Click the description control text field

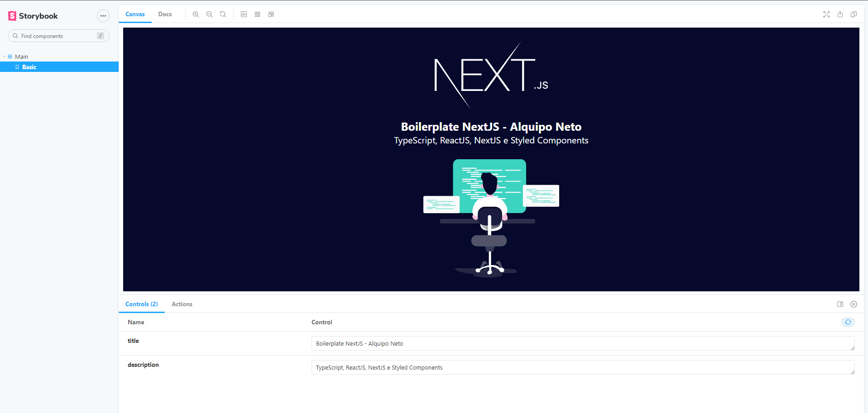click(x=583, y=367)
